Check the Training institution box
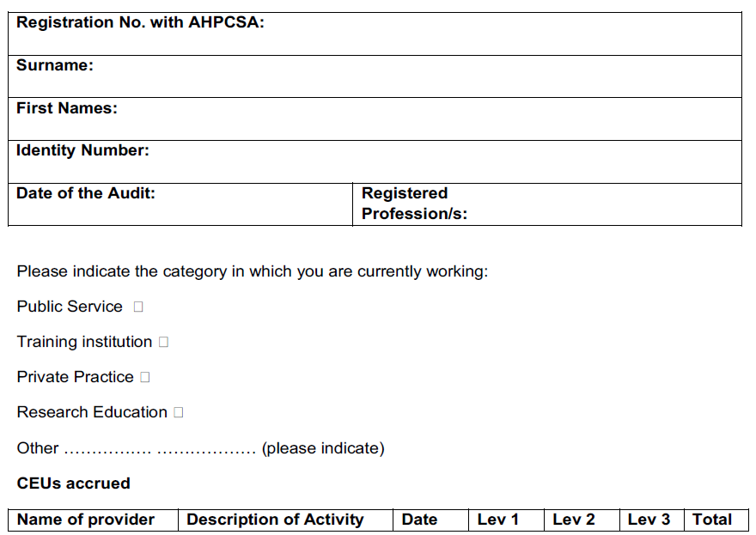Screen dimensions: 756x535 pos(163,342)
